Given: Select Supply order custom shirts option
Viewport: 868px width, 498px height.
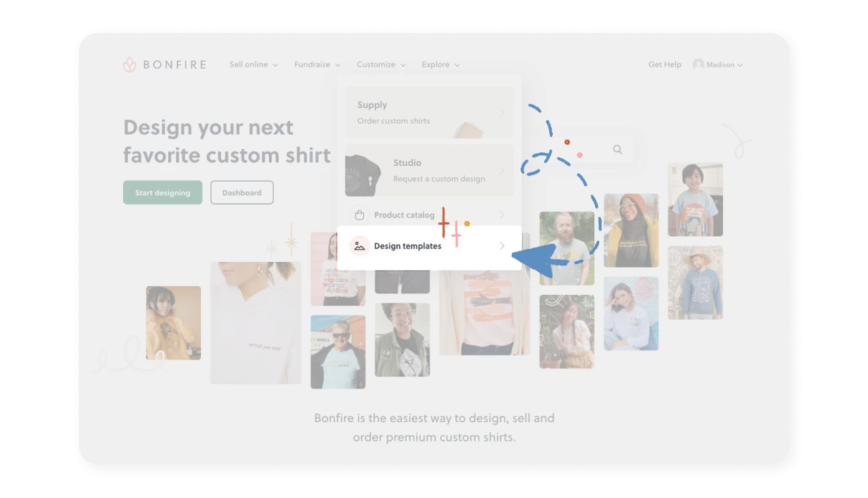Looking at the screenshot, I should click(x=429, y=112).
